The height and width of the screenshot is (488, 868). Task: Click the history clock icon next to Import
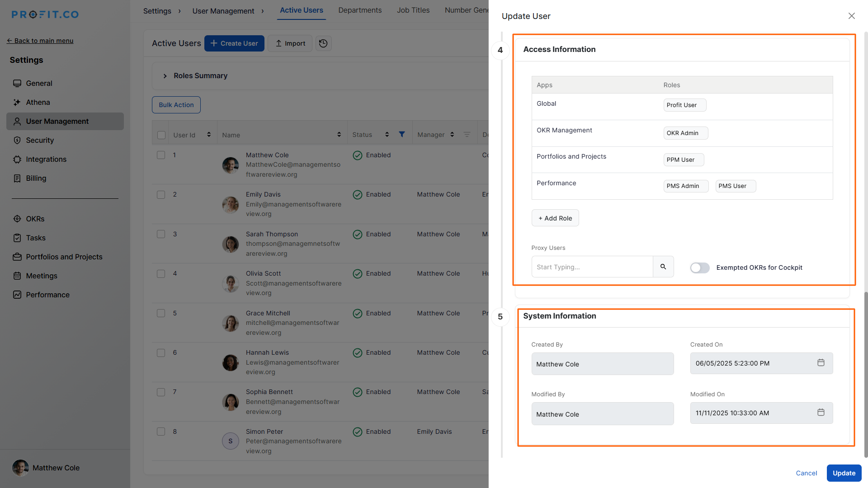323,43
